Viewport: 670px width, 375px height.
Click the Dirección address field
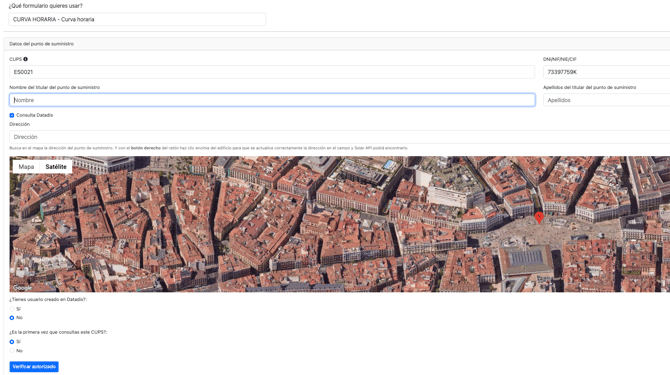click(340, 137)
